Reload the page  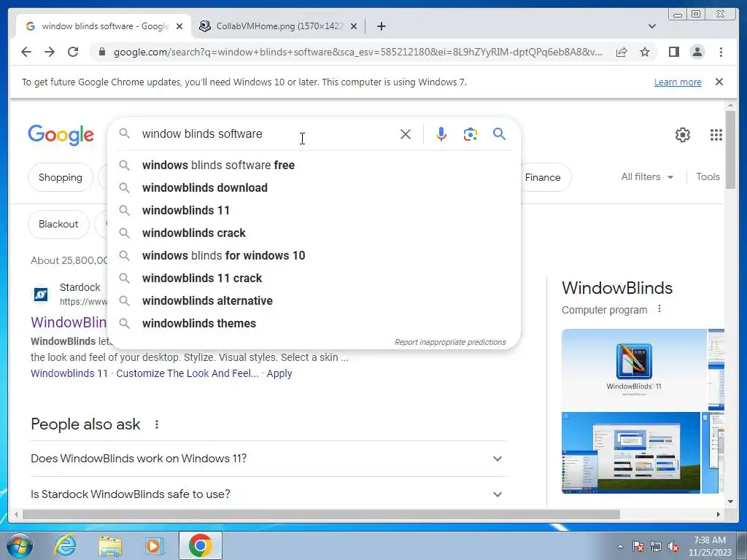click(x=73, y=52)
